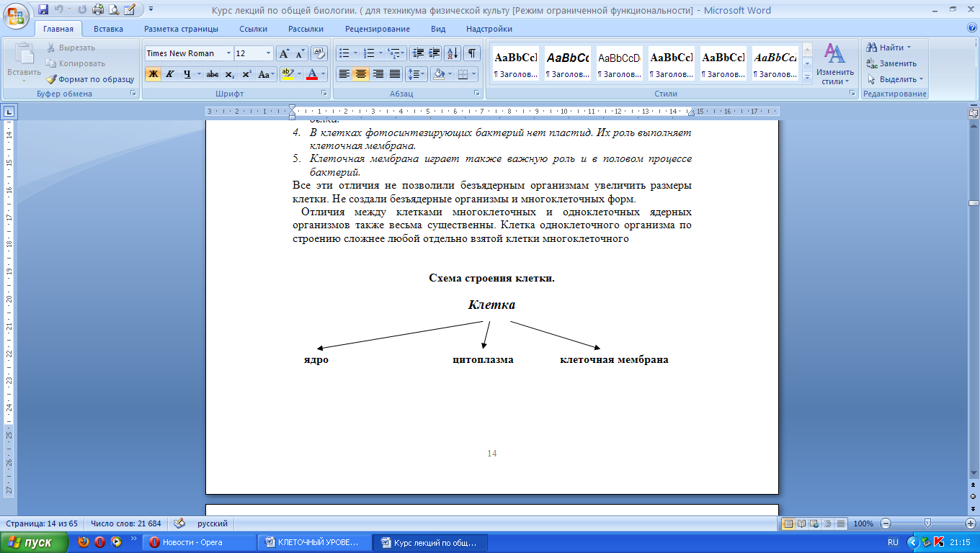Switch to the Вид tab
The width and height of the screenshot is (980, 553).
point(438,29)
